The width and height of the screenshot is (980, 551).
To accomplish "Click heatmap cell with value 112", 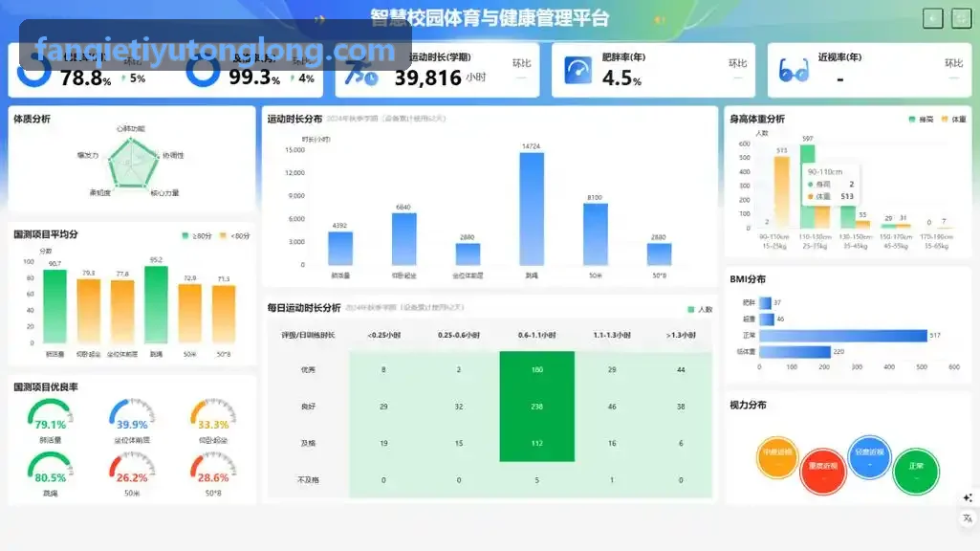I will (x=537, y=444).
